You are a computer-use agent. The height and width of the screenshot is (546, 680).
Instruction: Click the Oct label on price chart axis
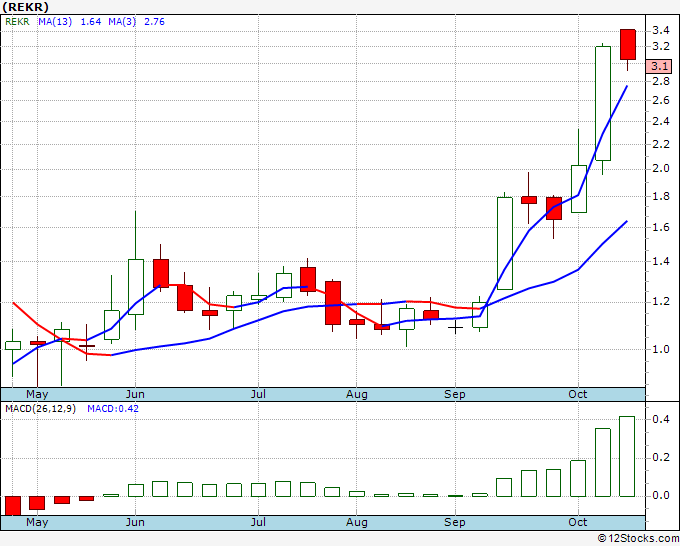577,394
